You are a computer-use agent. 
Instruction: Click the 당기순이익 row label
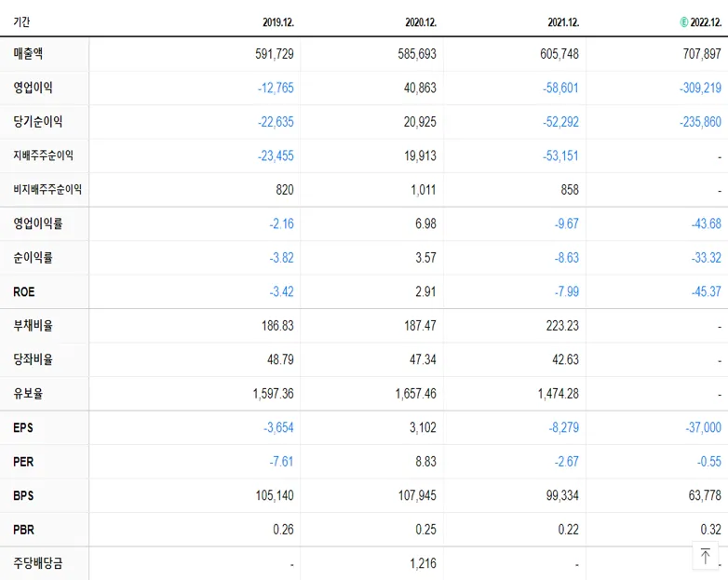click(x=37, y=122)
